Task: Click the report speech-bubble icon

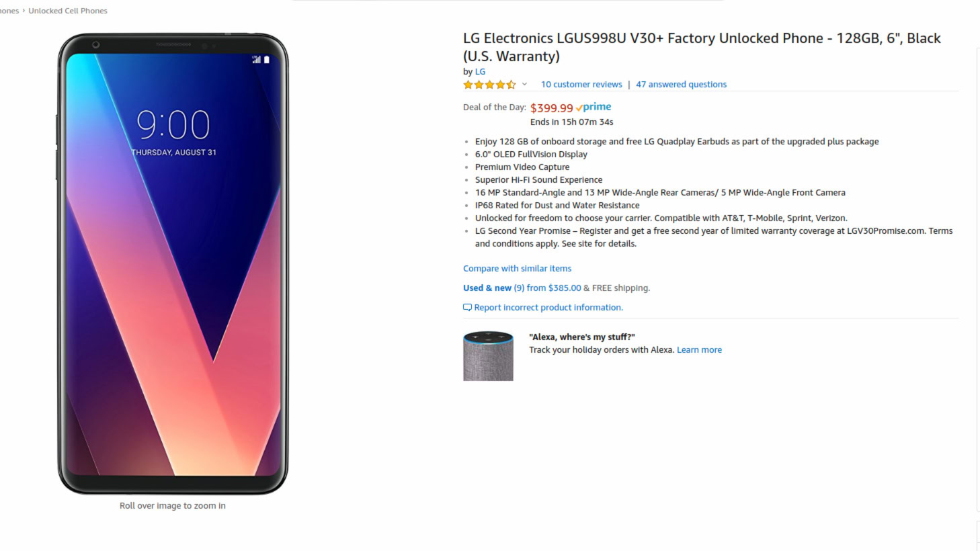Action: [467, 308]
